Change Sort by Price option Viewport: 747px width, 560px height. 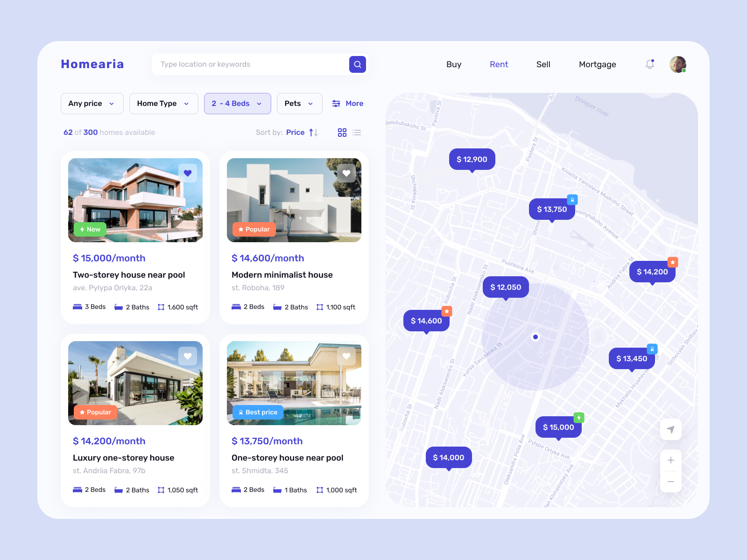(296, 133)
